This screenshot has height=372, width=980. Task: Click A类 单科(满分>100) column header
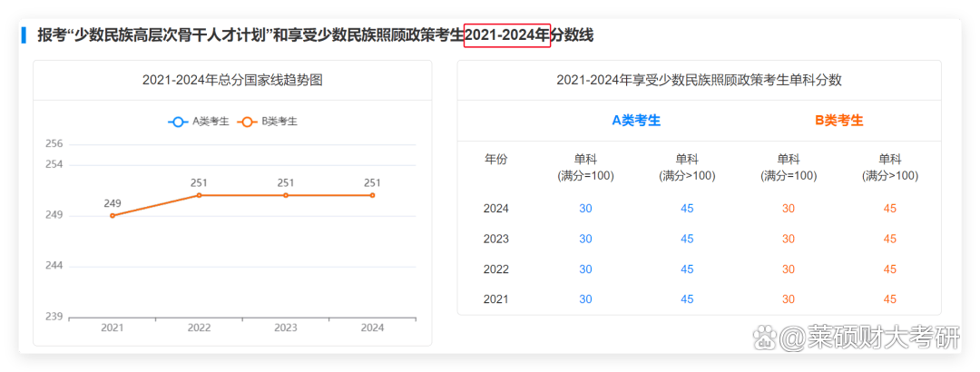[687, 168]
